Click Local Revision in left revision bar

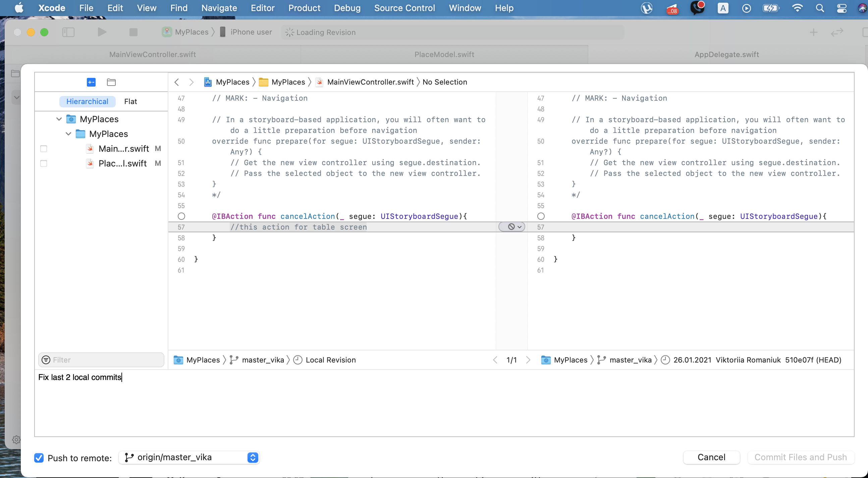tap(331, 360)
